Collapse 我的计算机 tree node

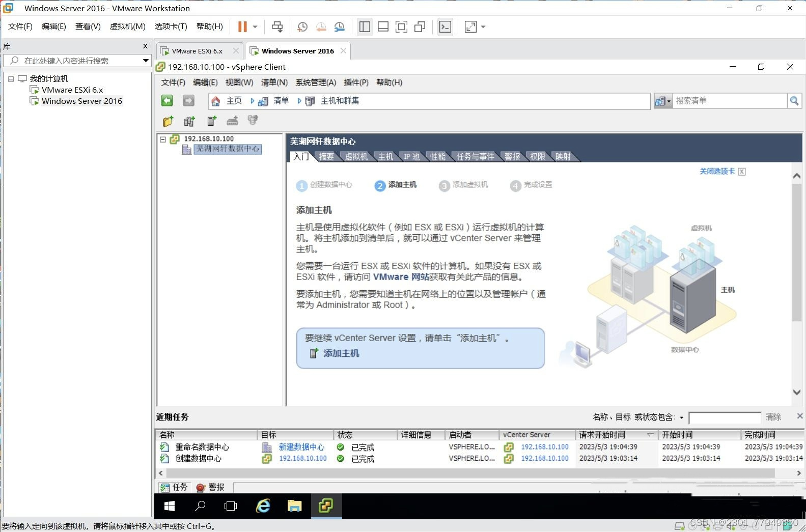[11, 79]
